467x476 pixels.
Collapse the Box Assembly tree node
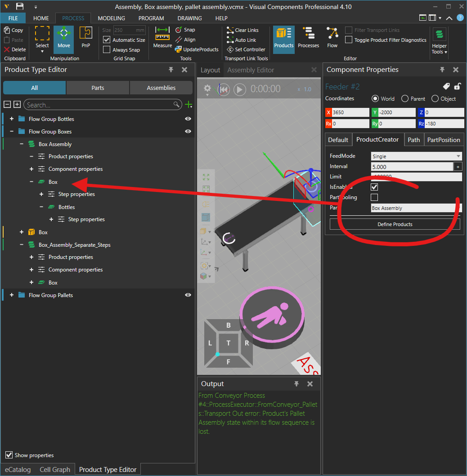[22, 144]
